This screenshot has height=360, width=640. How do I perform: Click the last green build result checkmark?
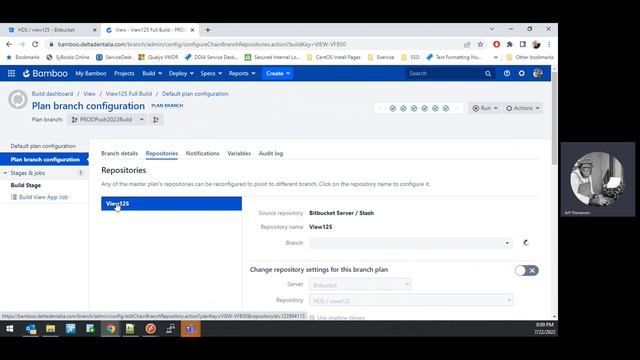pyautogui.click(x=446, y=108)
